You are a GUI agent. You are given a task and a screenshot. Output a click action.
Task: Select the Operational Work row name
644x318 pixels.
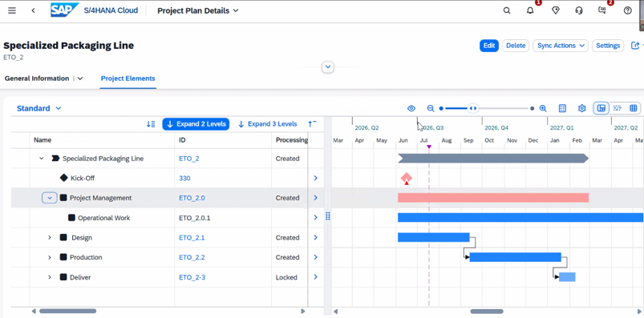coord(104,218)
